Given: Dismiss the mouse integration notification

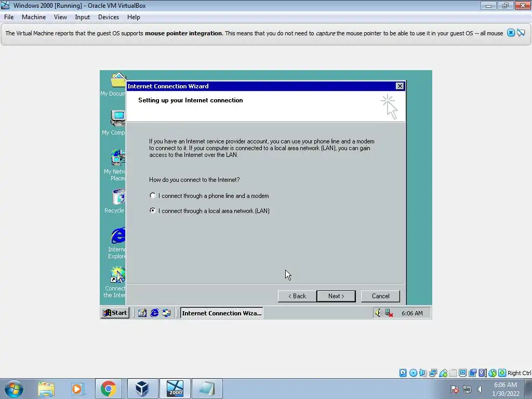Looking at the screenshot, I should click(511, 33).
